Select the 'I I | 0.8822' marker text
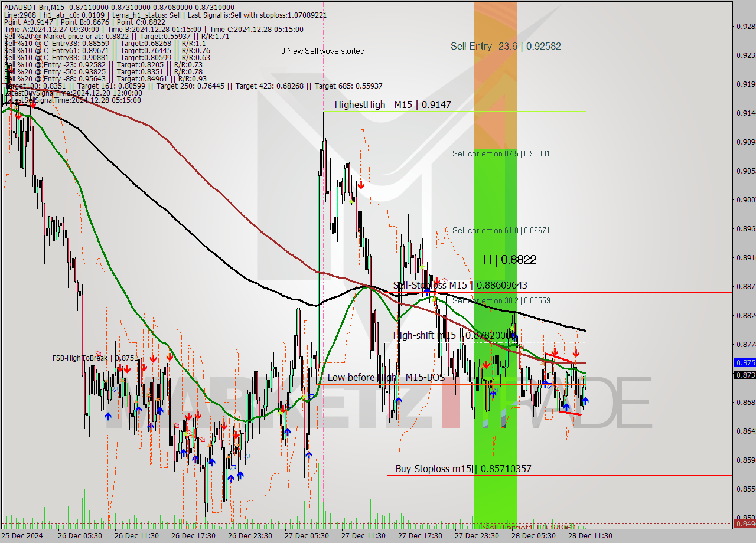756x543 pixels. (x=510, y=259)
